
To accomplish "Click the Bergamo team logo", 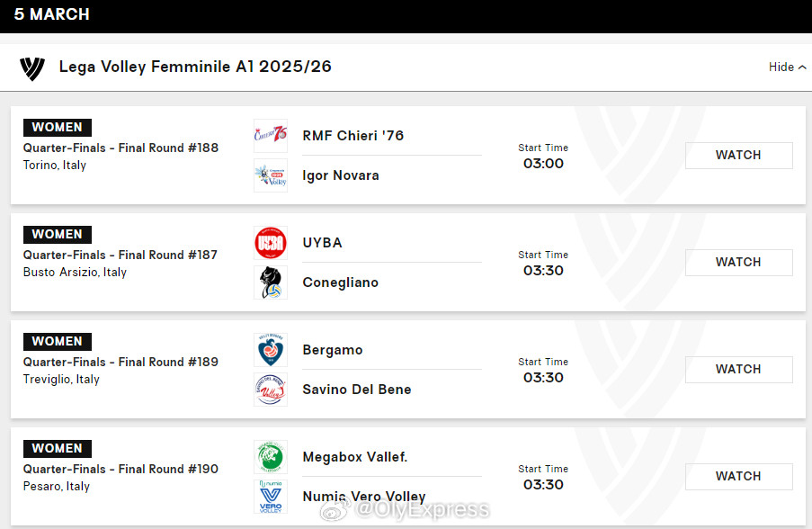I will click(271, 350).
